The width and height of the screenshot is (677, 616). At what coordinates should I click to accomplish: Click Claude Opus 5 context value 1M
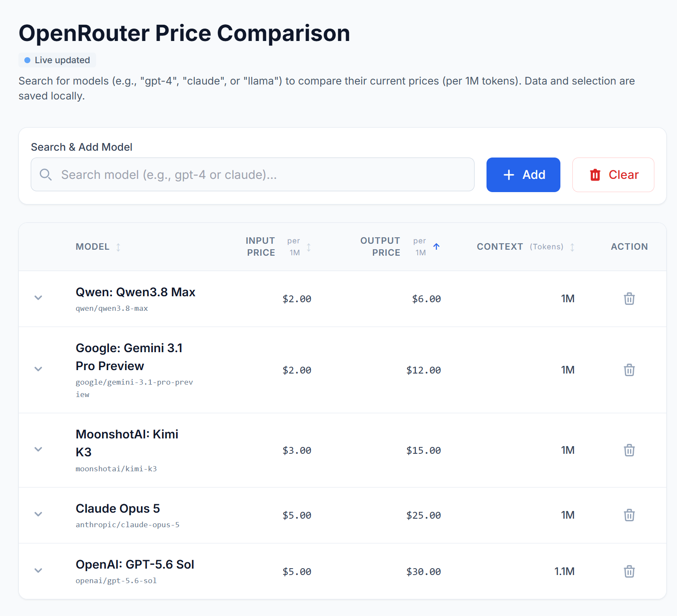click(568, 515)
